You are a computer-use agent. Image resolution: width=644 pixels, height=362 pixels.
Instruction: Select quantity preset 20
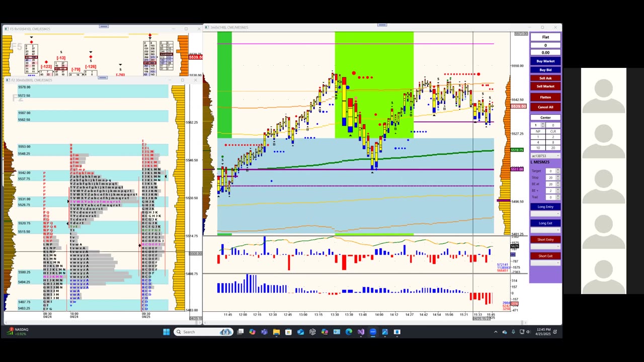[x=553, y=148]
